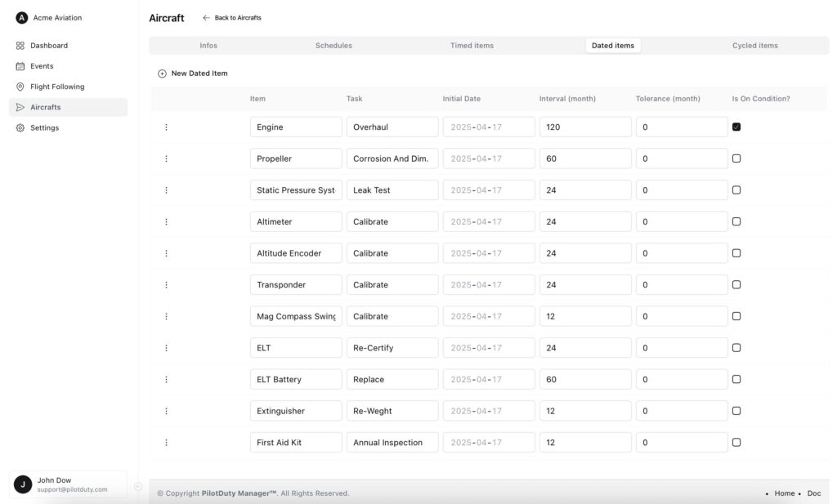Enable On Condition for ELT Battery
This screenshot has width=837, height=504.
click(x=736, y=379)
